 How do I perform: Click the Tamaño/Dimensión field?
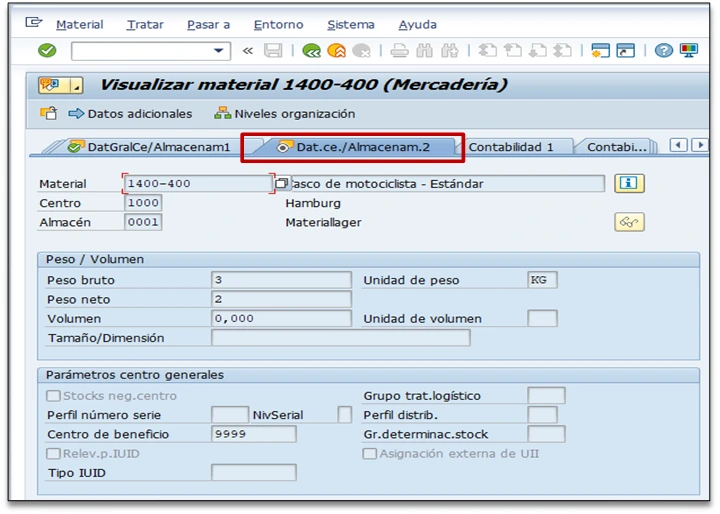pyautogui.click(x=341, y=338)
